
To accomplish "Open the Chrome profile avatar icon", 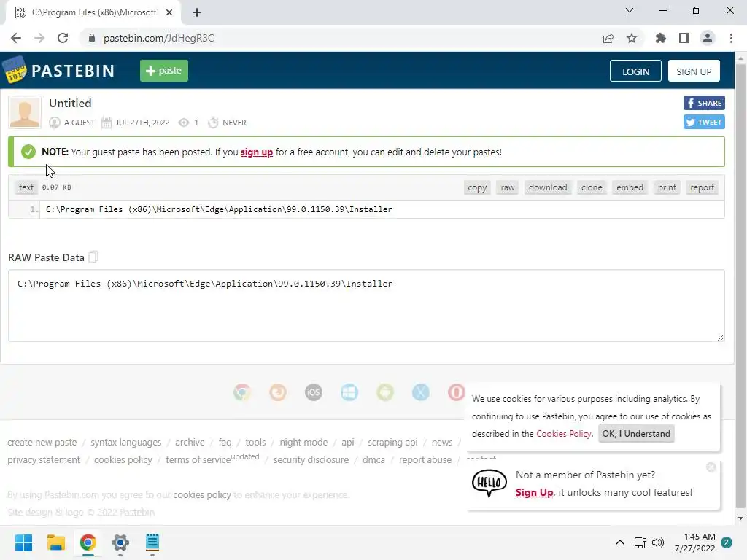I will pyautogui.click(x=708, y=38).
